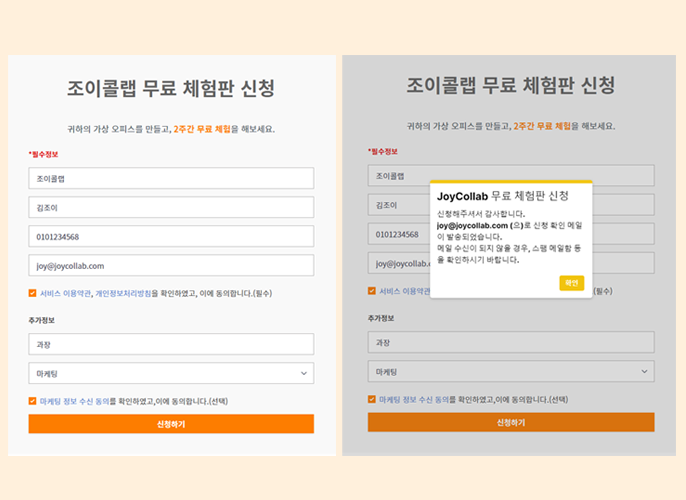Image resolution: width=686 pixels, height=500 pixels.
Task: Click 2주간 무료 체험 text in right form
Action: click(542, 126)
